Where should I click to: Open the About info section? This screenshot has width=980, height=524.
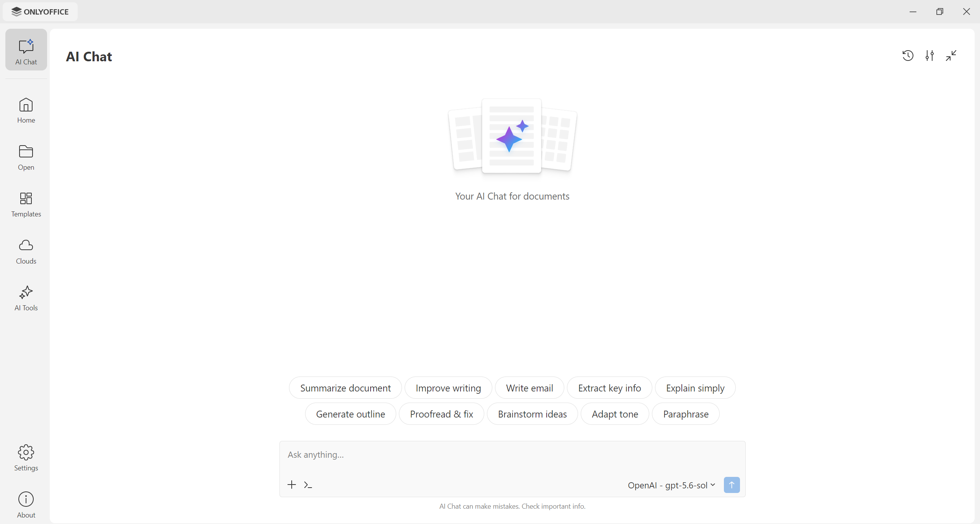click(26, 505)
